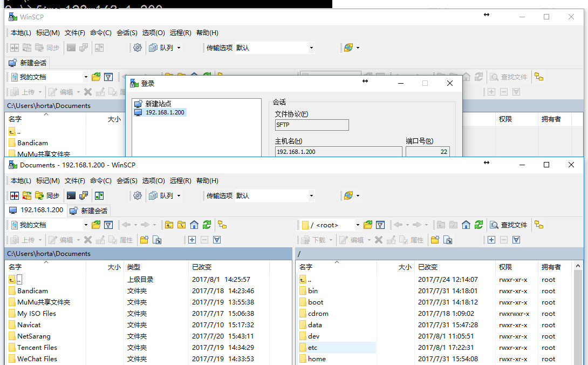Select 新建站点 in login dialog site list

(158, 104)
